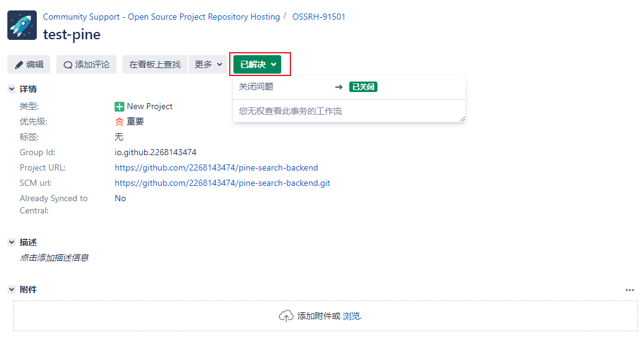Click the 已关闭 status badge

point(363,87)
